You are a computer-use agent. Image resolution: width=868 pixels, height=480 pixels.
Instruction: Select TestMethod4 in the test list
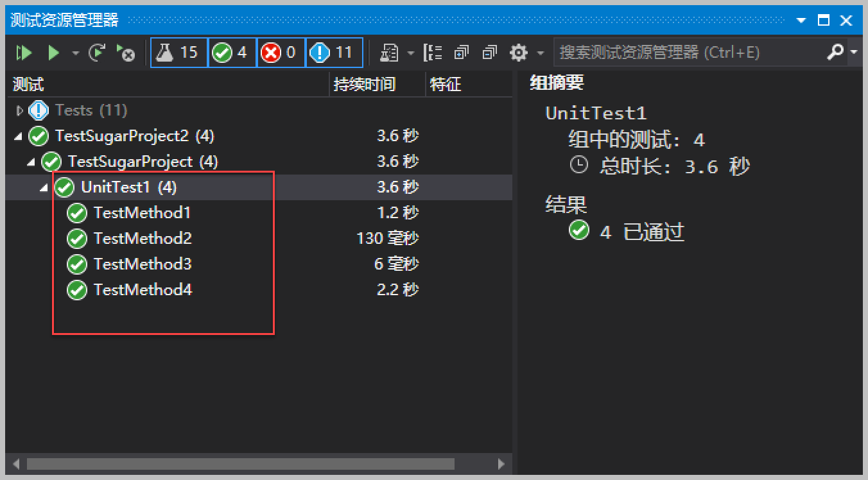(x=143, y=289)
